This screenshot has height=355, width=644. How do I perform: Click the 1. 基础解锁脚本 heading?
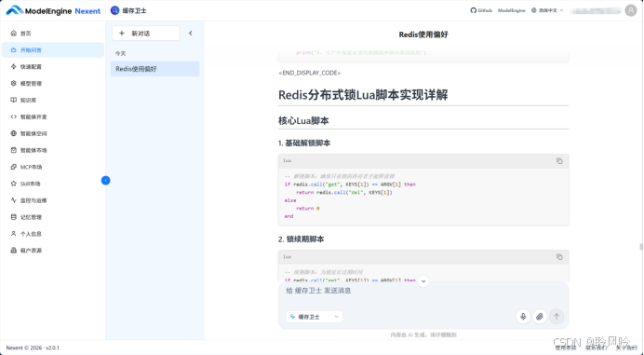pyautogui.click(x=304, y=143)
